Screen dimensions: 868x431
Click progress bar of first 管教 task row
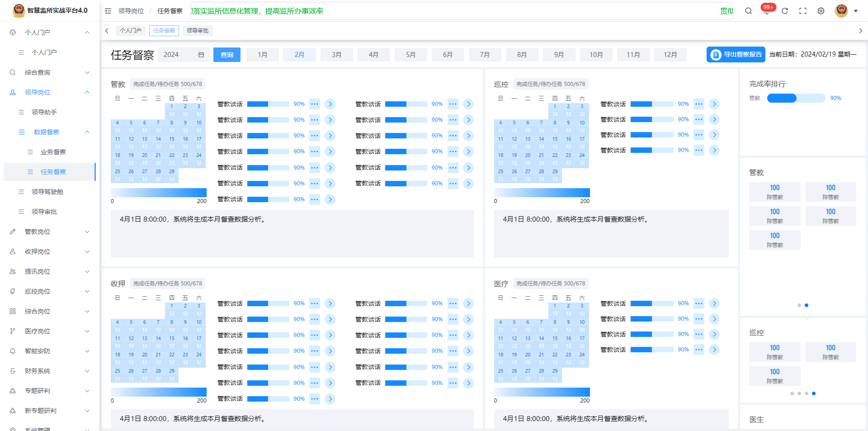coord(268,104)
